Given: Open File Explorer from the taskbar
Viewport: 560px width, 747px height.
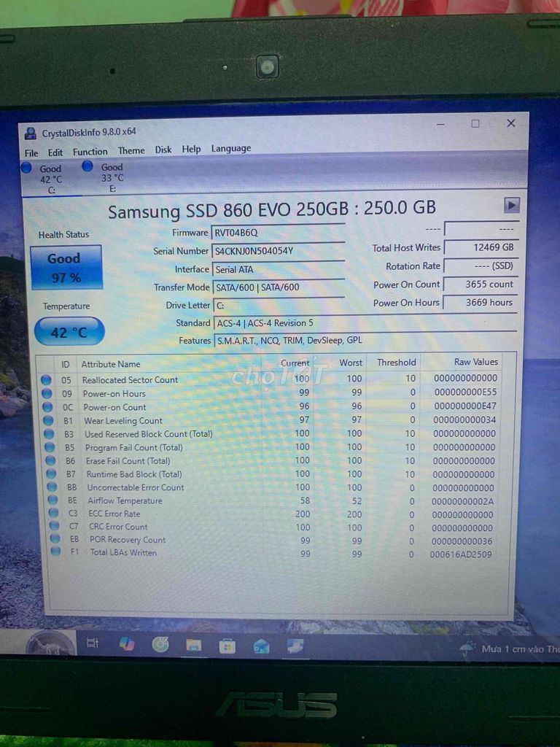Looking at the screenshot, I should (x=193, y=646).
